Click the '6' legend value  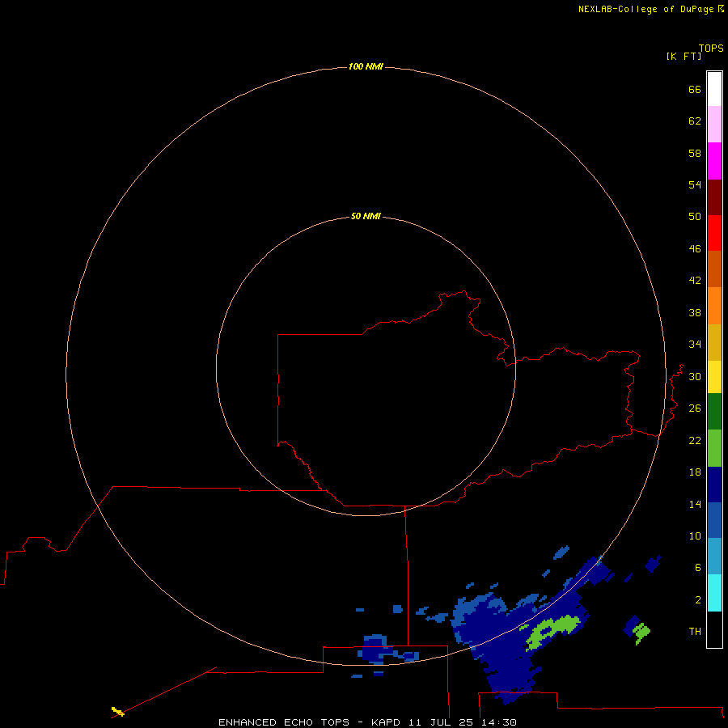(x=698, y=568)
